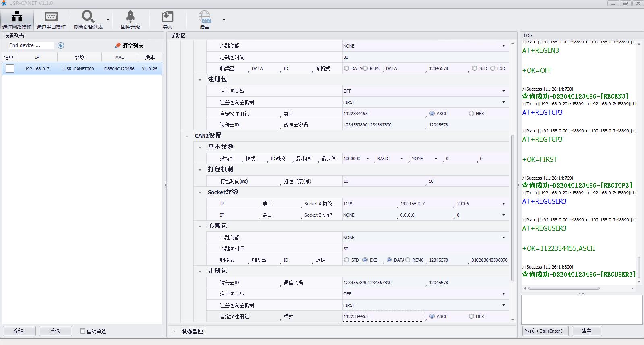Click the IP column header in device list
The image size is (644, 345).
(x=37, y=57)
